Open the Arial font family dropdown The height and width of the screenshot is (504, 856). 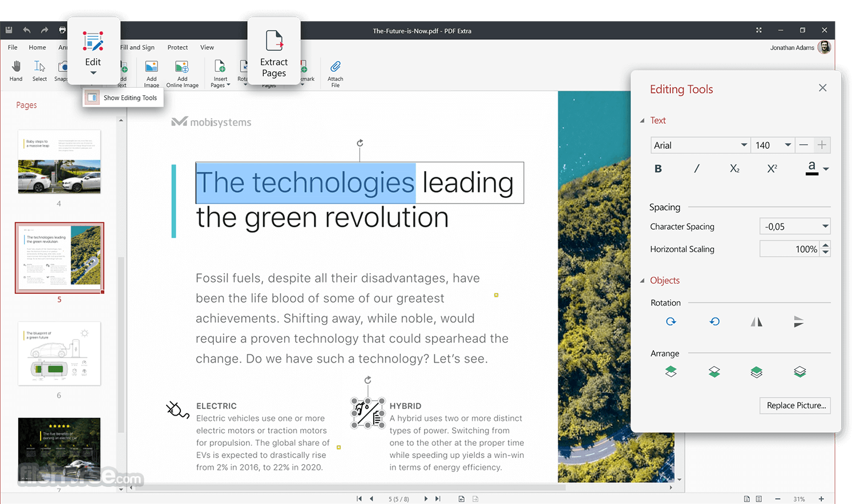click(744, 145)
